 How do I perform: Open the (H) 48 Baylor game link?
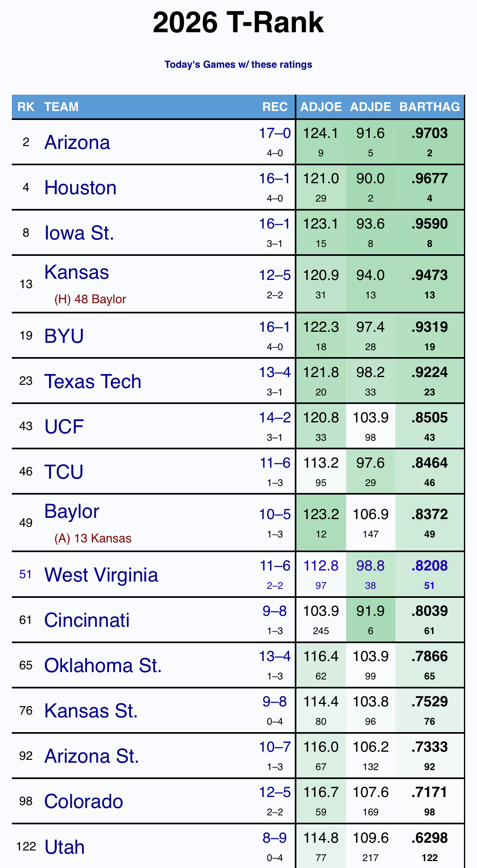[90, 299]
